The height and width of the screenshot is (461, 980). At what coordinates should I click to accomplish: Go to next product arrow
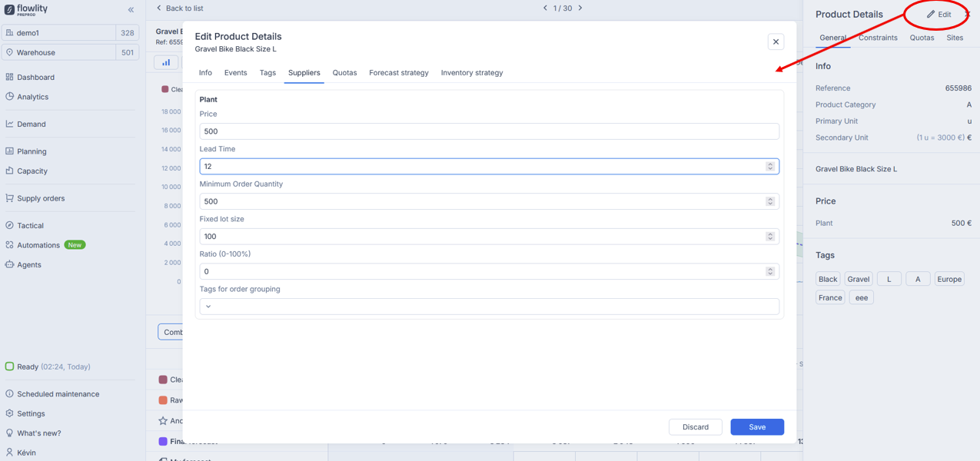coord(580,8)
